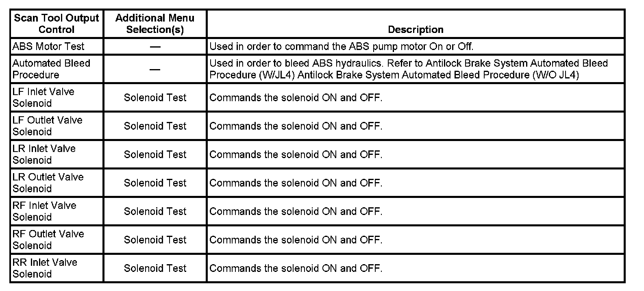The image size is (644, 291).
Task: Click Solenoid Test in LR Inlet Valve row
Action: tap(155, 154)
